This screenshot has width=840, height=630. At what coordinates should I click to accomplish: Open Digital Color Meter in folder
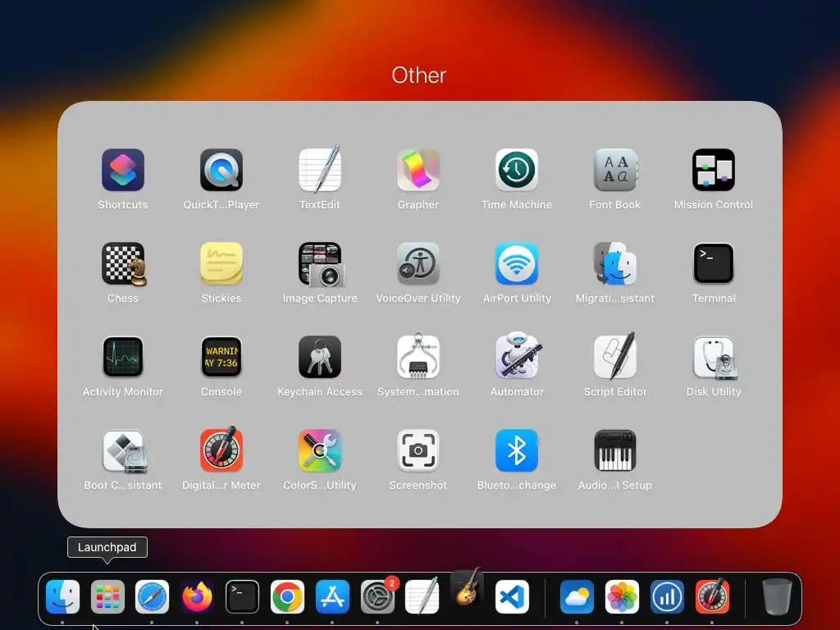coord(221,450)
